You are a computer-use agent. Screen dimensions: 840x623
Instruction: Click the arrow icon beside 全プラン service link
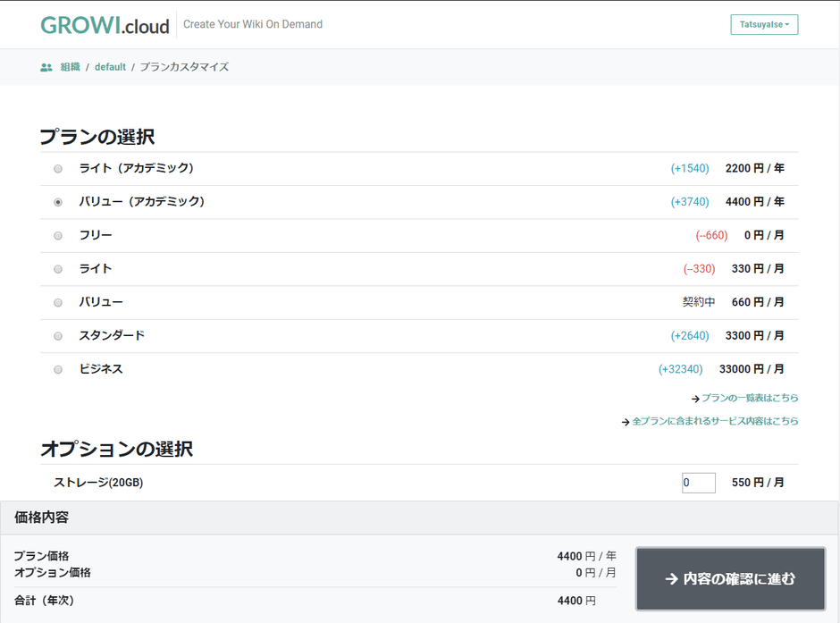[x=626, y=422]
